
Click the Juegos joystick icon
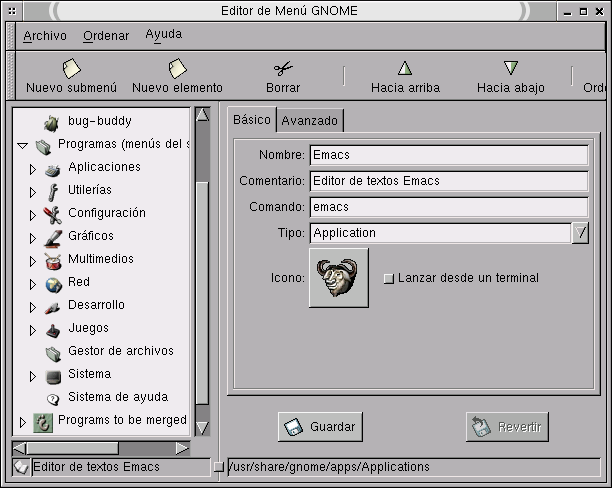(x=53, y=331)
